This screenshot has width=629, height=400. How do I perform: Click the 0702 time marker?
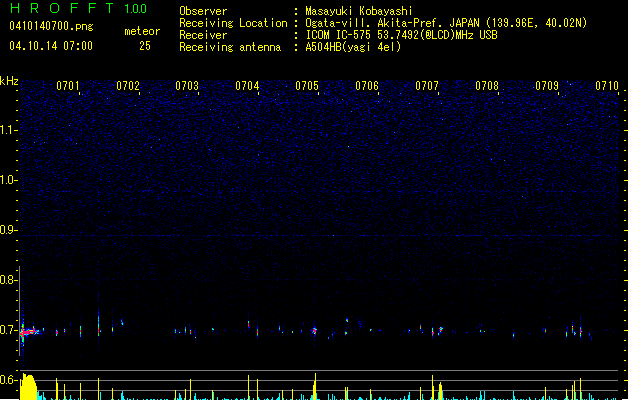(x=128, y=86)
